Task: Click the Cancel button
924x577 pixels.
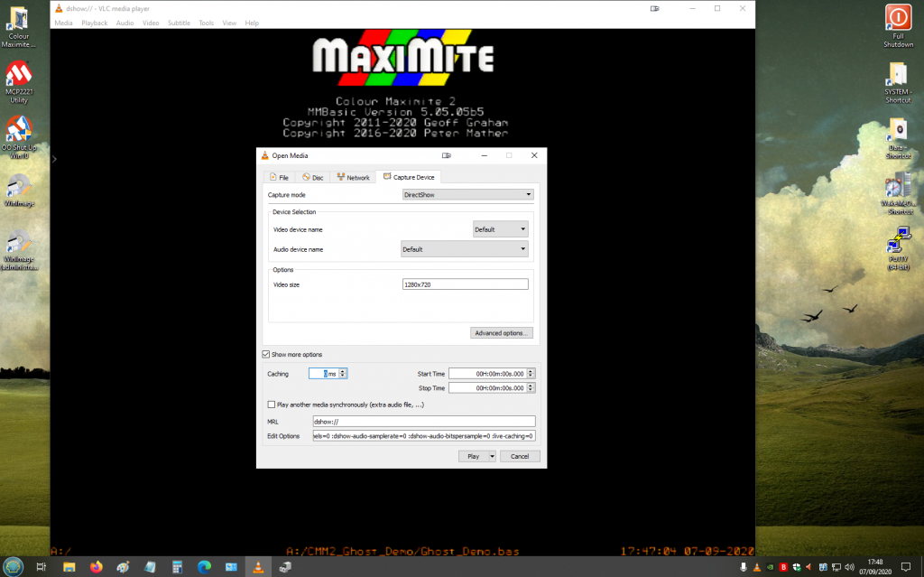Action: point(520,457)
